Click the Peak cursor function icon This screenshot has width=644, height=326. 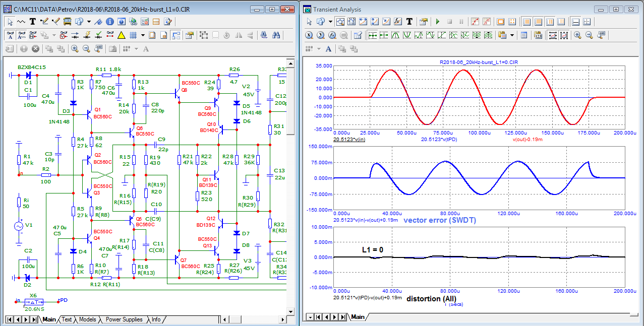(x=395, y=35)
